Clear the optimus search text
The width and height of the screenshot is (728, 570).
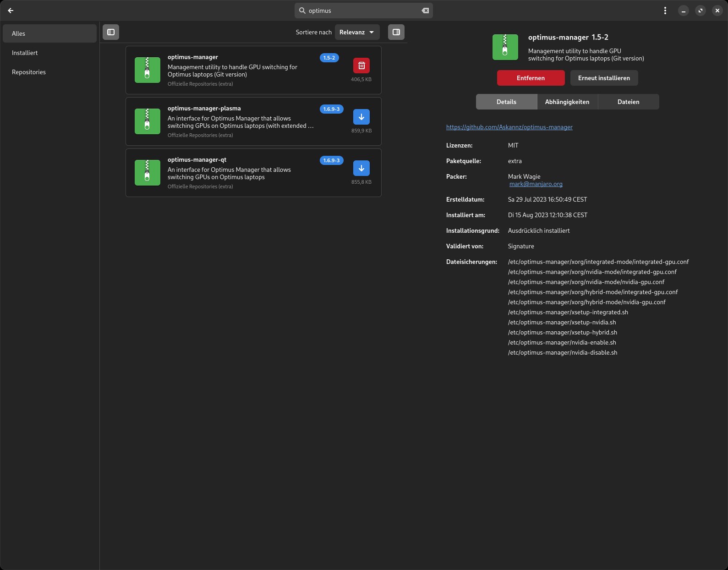(425, 11)
